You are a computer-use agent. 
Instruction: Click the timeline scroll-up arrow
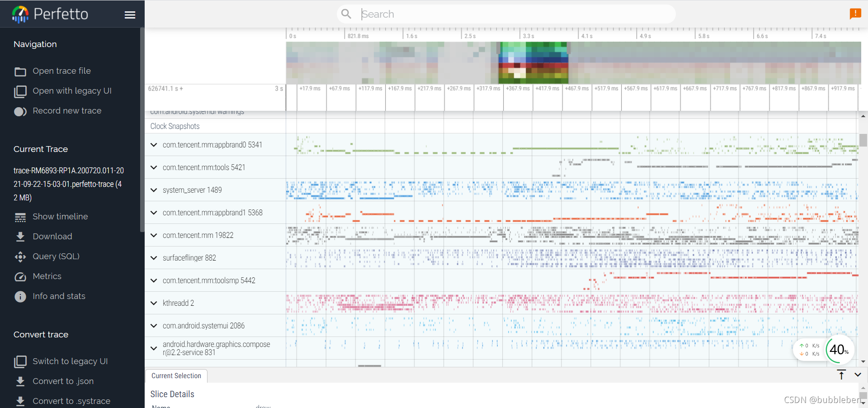coord(863,116)
